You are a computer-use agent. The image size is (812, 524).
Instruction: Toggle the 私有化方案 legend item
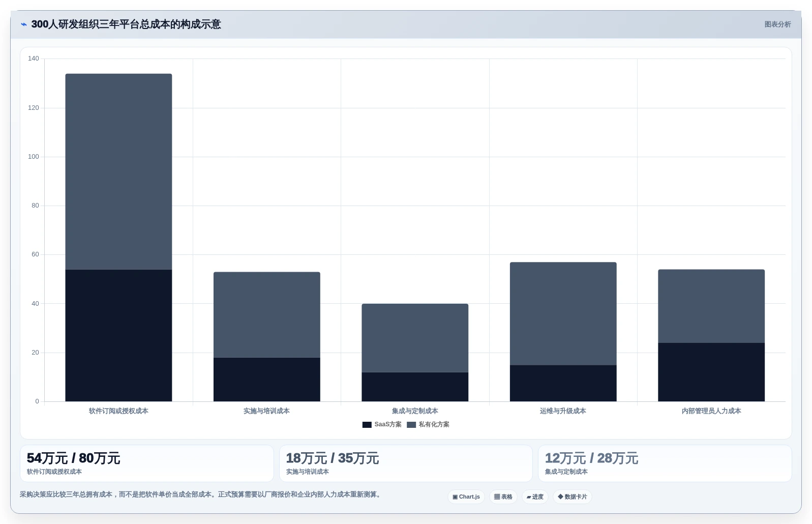(428, 424)
